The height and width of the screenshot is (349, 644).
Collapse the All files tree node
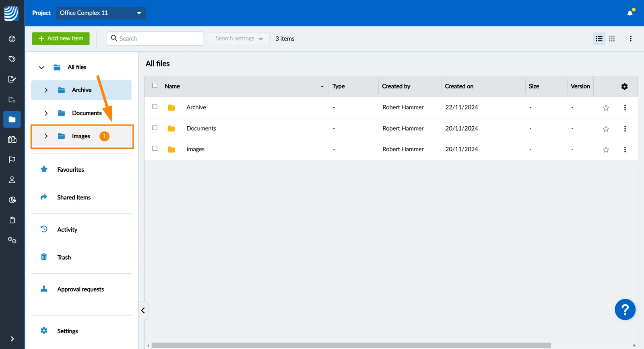tap(41, 68)
